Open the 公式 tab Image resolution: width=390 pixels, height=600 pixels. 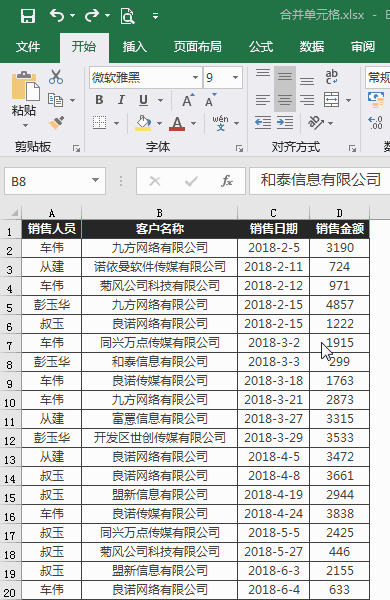tap(261, 47)
